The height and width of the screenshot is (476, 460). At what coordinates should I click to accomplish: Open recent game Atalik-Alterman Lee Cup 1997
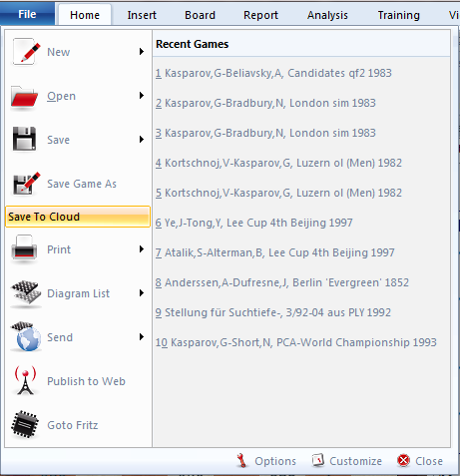(x=274, y=252)
